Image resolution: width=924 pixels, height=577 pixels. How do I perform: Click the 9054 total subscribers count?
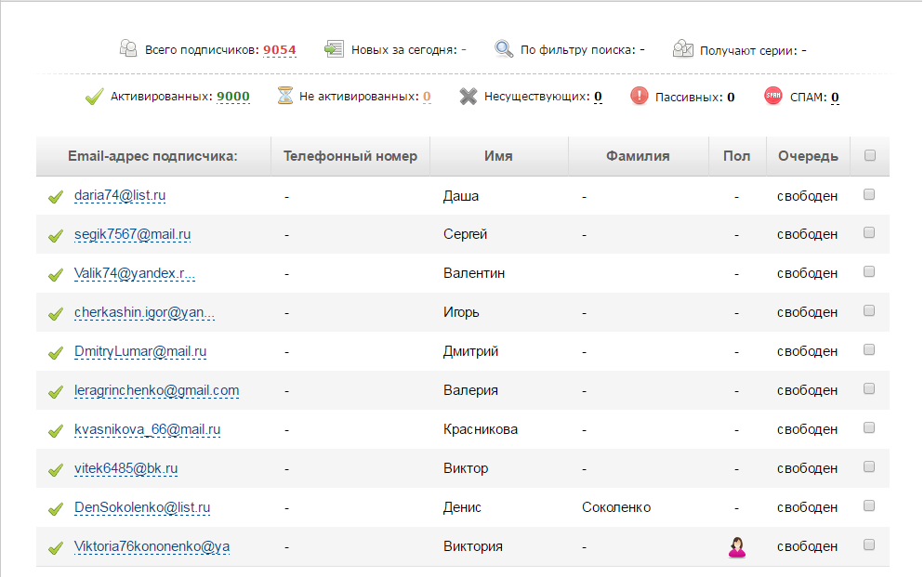pos(280,50)
